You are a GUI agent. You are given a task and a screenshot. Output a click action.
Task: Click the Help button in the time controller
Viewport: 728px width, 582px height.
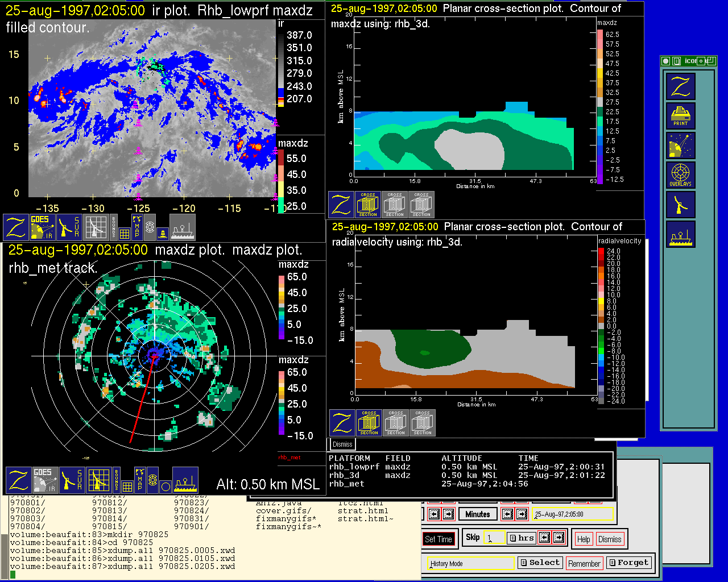(x=584, y=539)
